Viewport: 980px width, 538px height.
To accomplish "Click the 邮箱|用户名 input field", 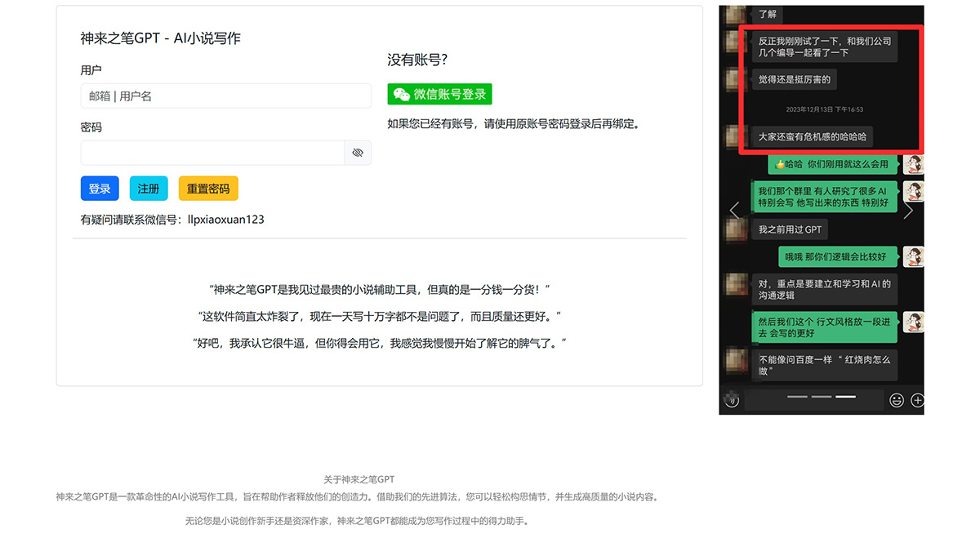I will coord(225,96).
